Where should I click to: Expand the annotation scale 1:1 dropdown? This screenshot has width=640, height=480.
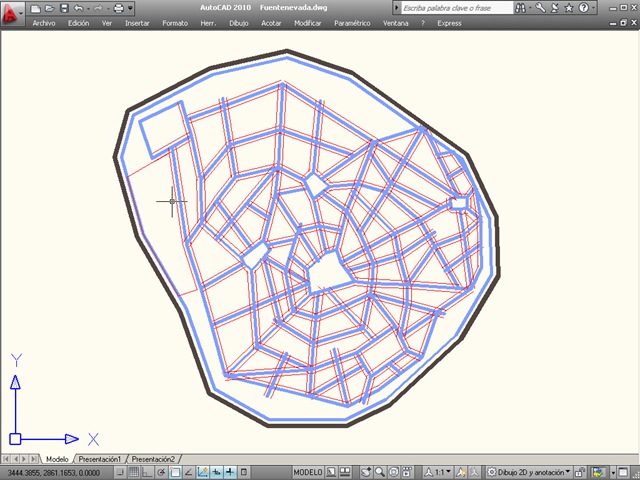click(443, 472)
